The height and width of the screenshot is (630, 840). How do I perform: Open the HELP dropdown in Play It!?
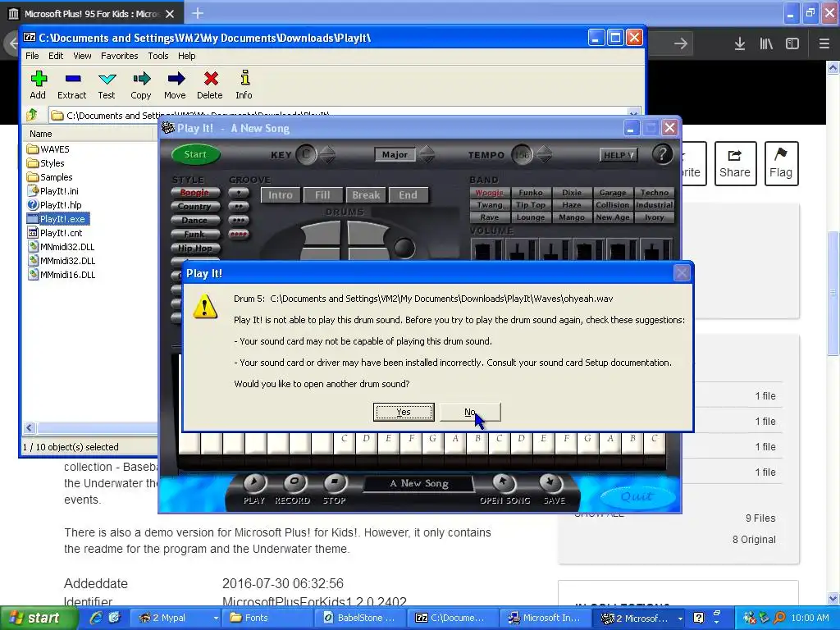(x=619, y=155)
